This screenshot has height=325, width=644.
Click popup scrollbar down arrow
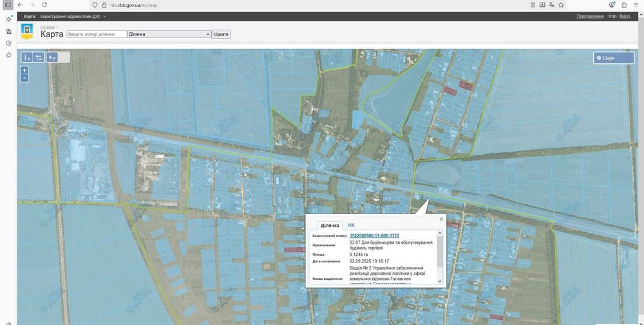tap(440, 281)
